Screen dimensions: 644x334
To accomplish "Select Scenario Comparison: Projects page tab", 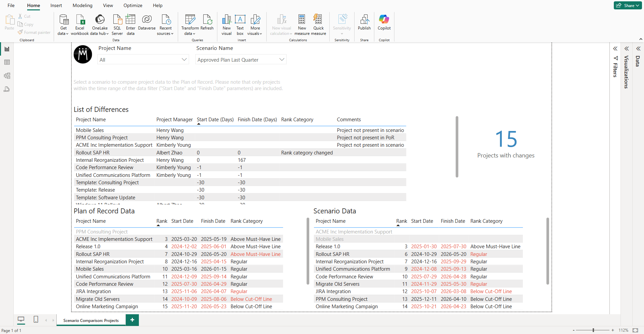I will coord(91,320).
